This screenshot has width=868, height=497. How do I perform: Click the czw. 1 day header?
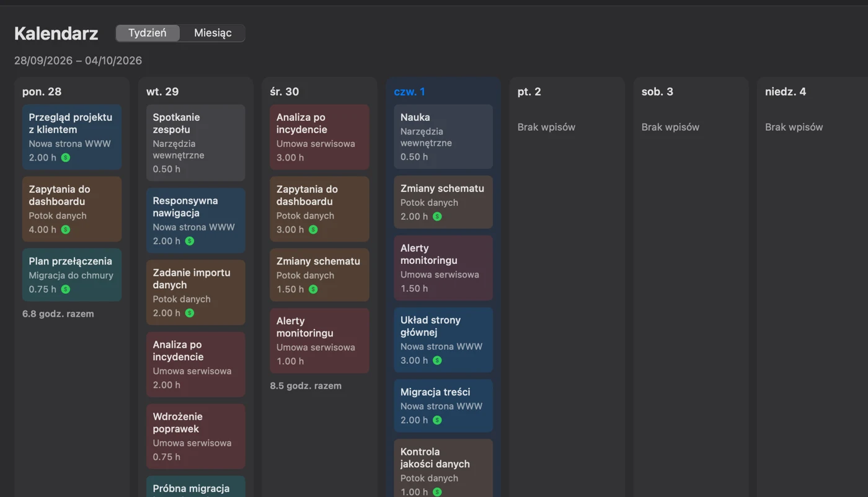(410, 92)
